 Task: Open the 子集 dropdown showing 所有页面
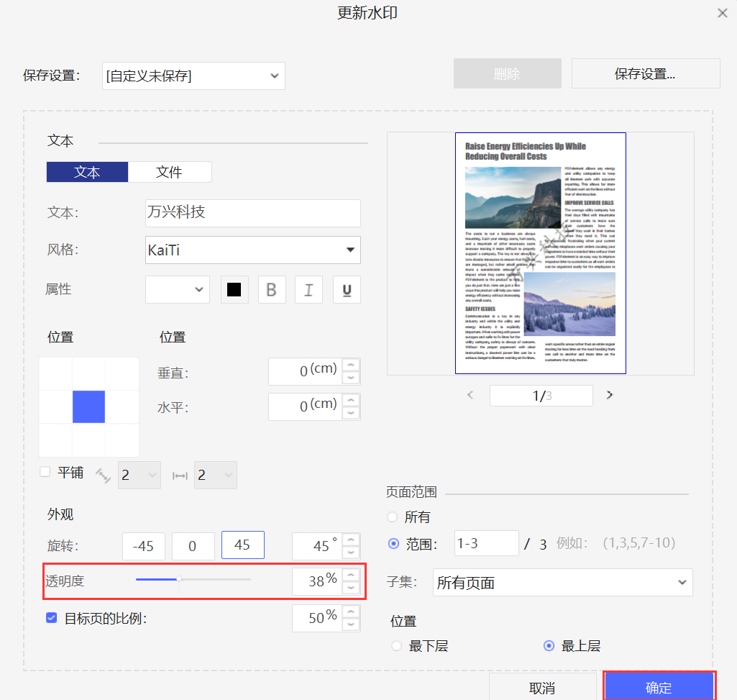point(562,583)
